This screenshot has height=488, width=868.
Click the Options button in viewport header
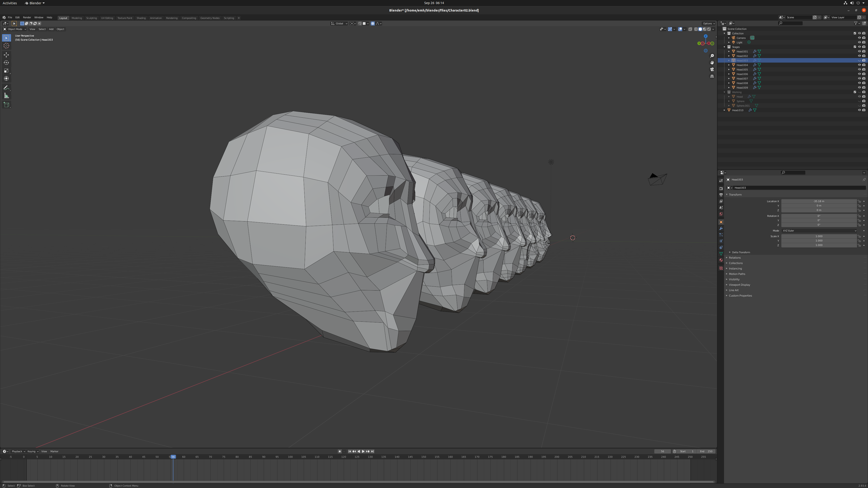pos(709,23)
